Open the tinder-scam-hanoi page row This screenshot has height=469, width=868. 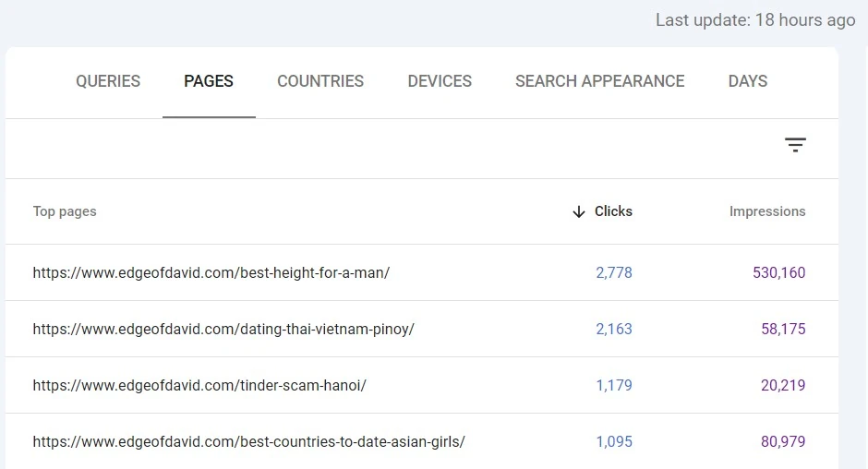point(199,386)
